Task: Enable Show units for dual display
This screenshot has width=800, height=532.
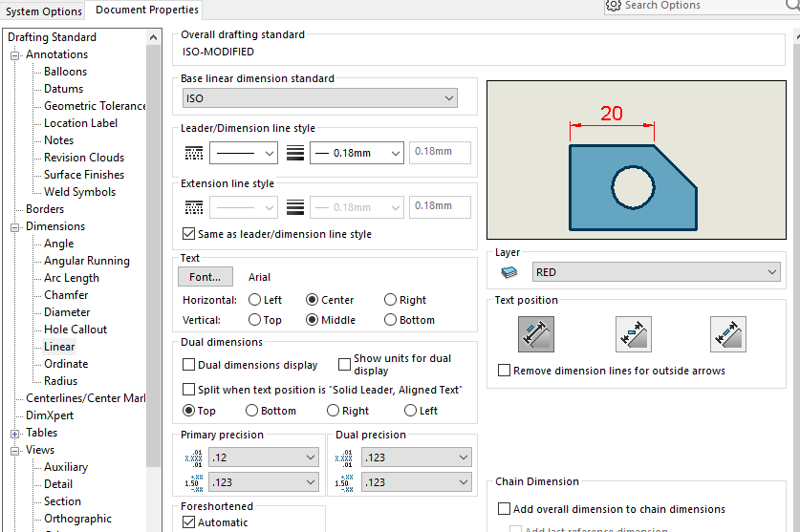Action: pos(344,364)
